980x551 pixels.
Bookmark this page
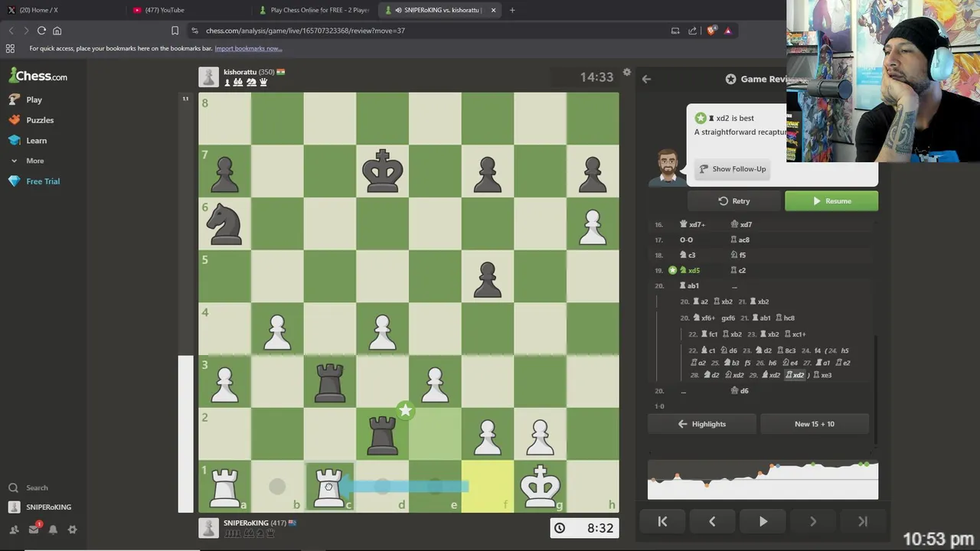click(x=175, y=31)
